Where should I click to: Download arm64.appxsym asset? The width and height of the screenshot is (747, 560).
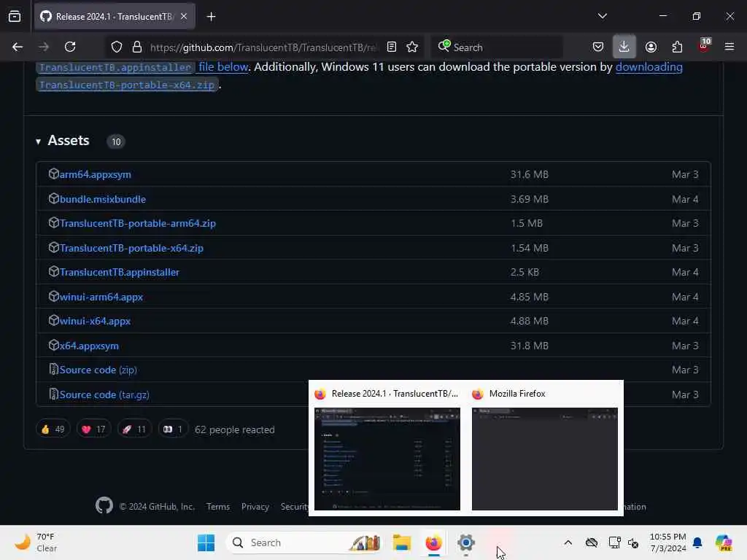tap(96, 174)
